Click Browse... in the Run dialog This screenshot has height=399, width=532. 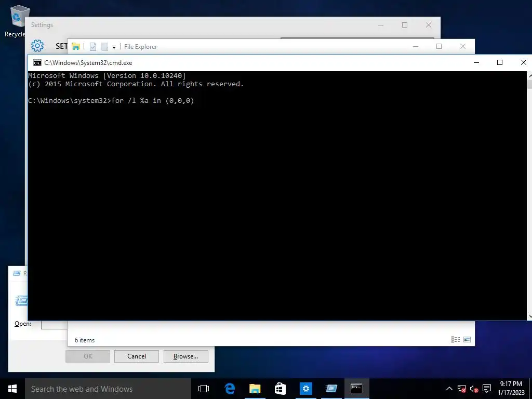tap(185, 356)
